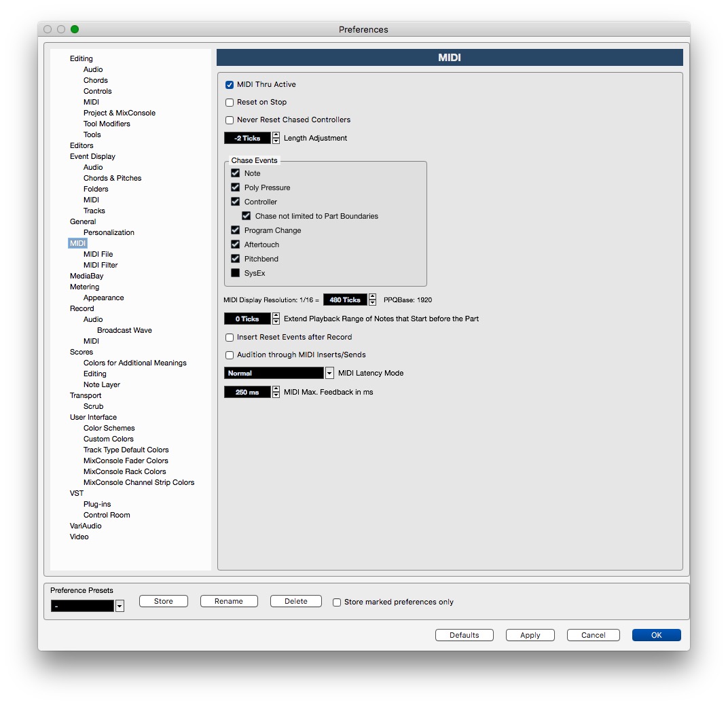Click Length Adjustment stepper arrows

(276, 138)
